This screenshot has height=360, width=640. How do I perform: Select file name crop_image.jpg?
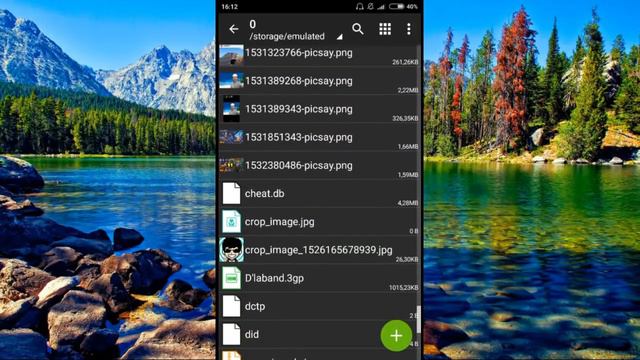[x=280, y=222]
